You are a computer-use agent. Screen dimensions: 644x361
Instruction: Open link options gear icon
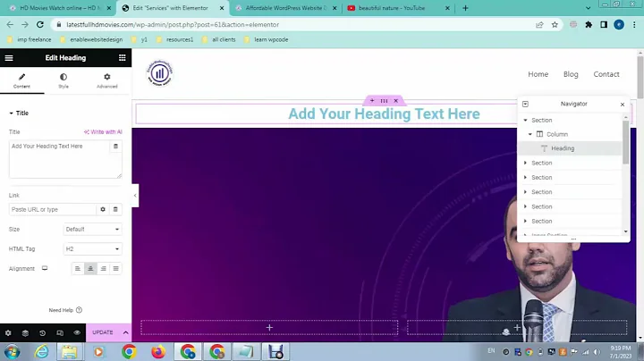click(x=103, y=209)
